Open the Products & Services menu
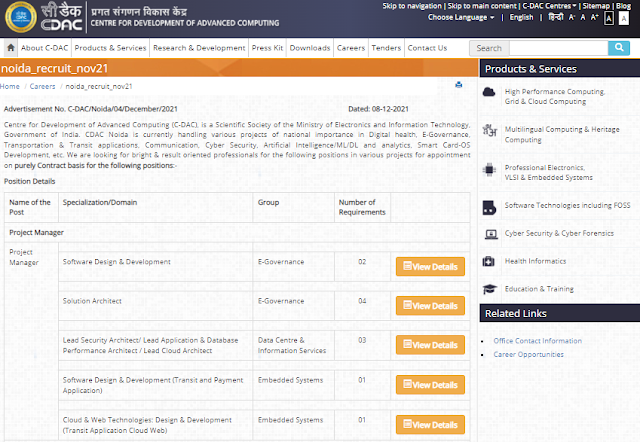Screen dimensions: 640x442 click(x=110, y=48)
